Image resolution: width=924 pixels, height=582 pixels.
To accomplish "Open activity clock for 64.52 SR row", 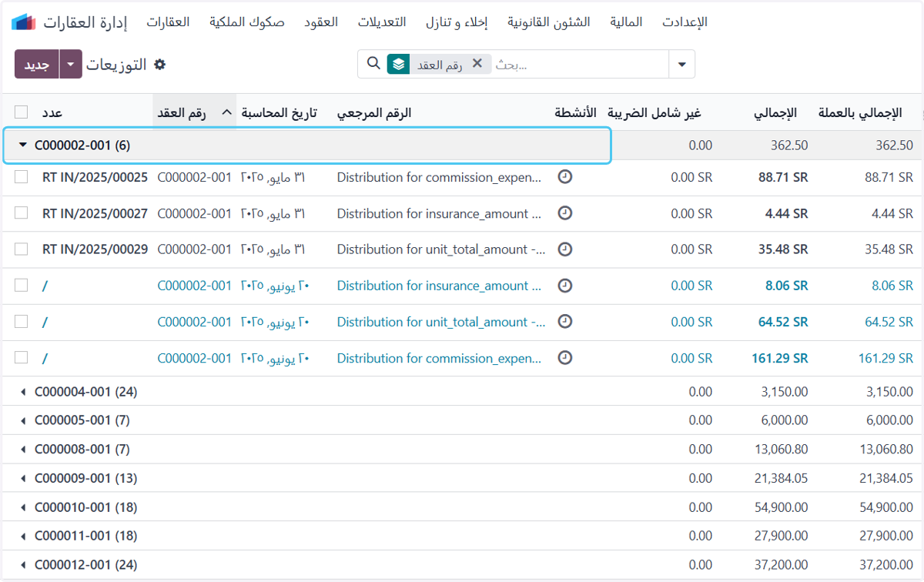I will [565, 322].
